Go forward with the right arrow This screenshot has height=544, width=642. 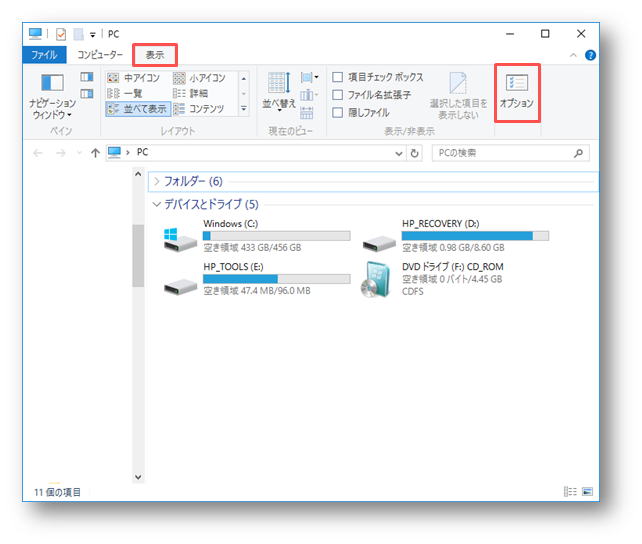click(61, 153)
